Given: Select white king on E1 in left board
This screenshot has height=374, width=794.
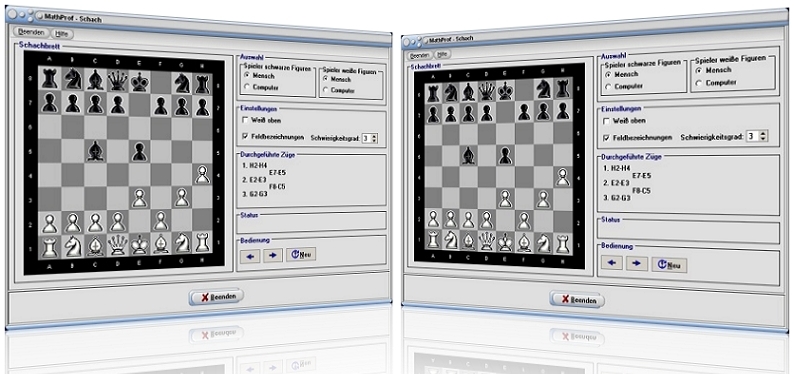Looking at the screenshot, I should tap(139, 244).
